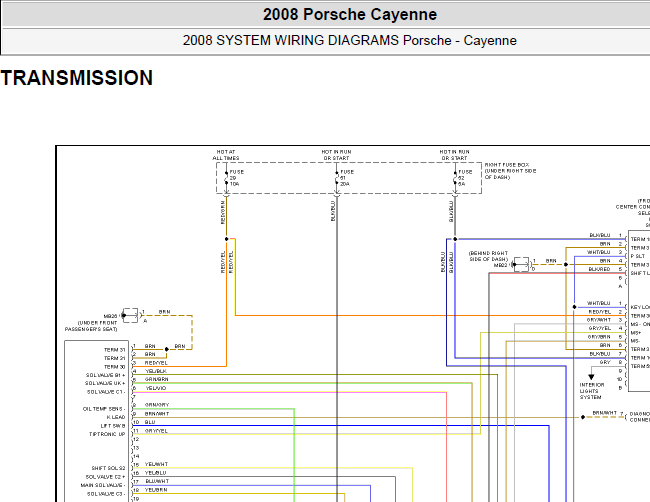
Task: Click the '(UNDER FRONT PASSENGER'S SEAT)' note
Action: click(91, 326)
